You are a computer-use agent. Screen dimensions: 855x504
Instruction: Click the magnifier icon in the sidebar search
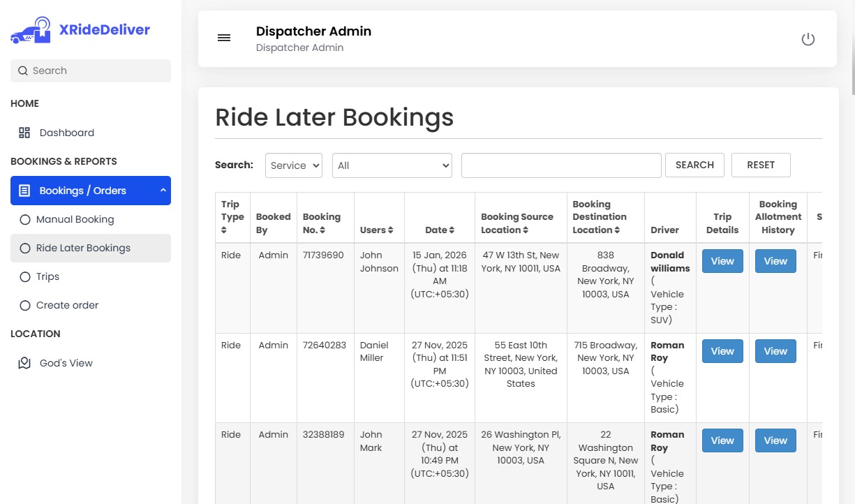pyautogui.click(x=22, y=71)
